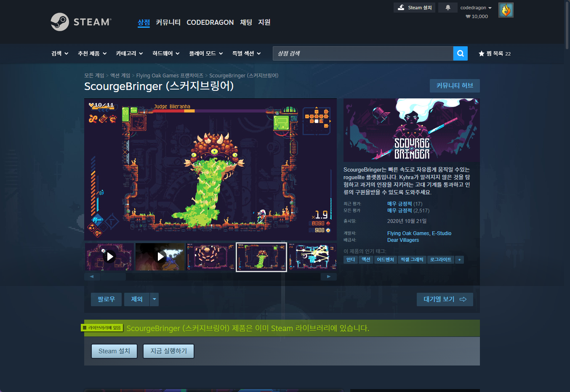Image resolution: width=570 pixels, height=392 pixels.
Task: Click the ScourgeBringer header capsule image
Action: [412, 130]
